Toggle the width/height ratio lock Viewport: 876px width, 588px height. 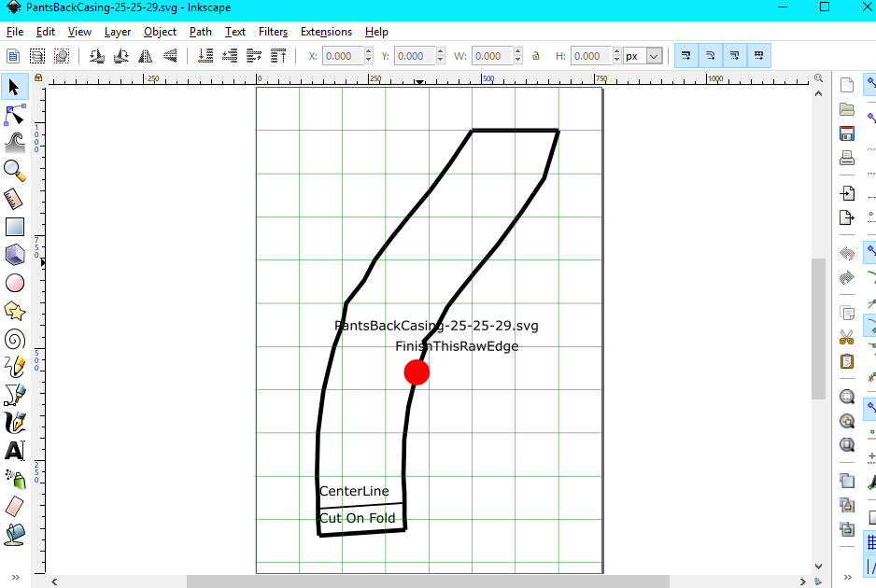(536, 56)
